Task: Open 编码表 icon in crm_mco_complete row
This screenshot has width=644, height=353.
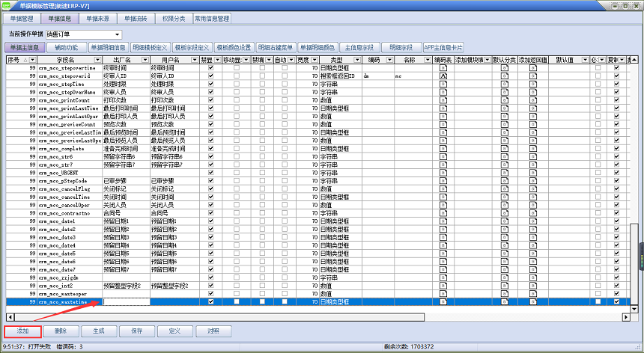Action: (x=443, y=149)
